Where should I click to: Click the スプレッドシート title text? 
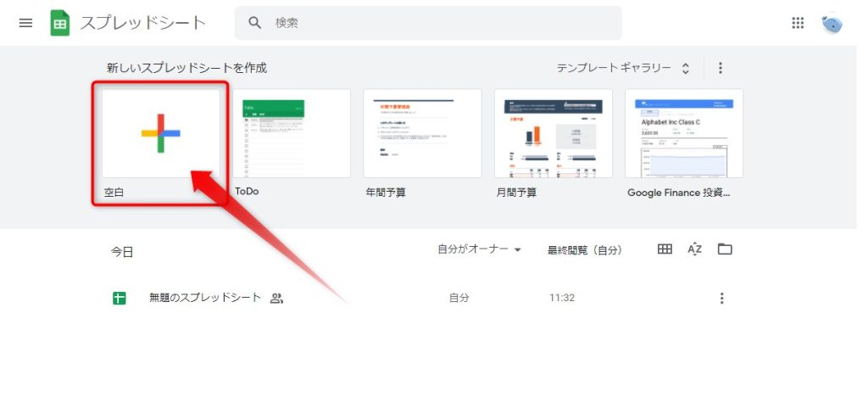(x=143, y=23)
